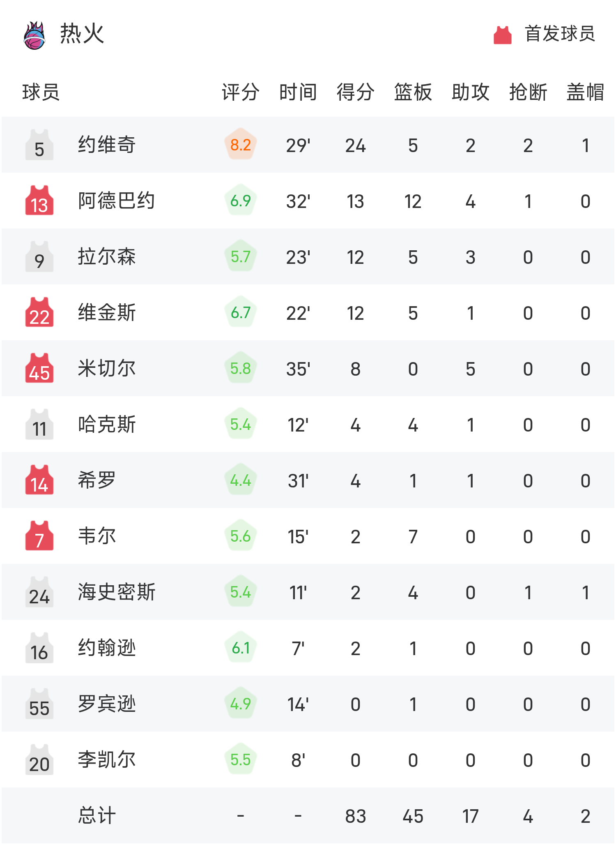
Task: Click the 8.2 rating badge for 约维奇
Action: [241, 145]
